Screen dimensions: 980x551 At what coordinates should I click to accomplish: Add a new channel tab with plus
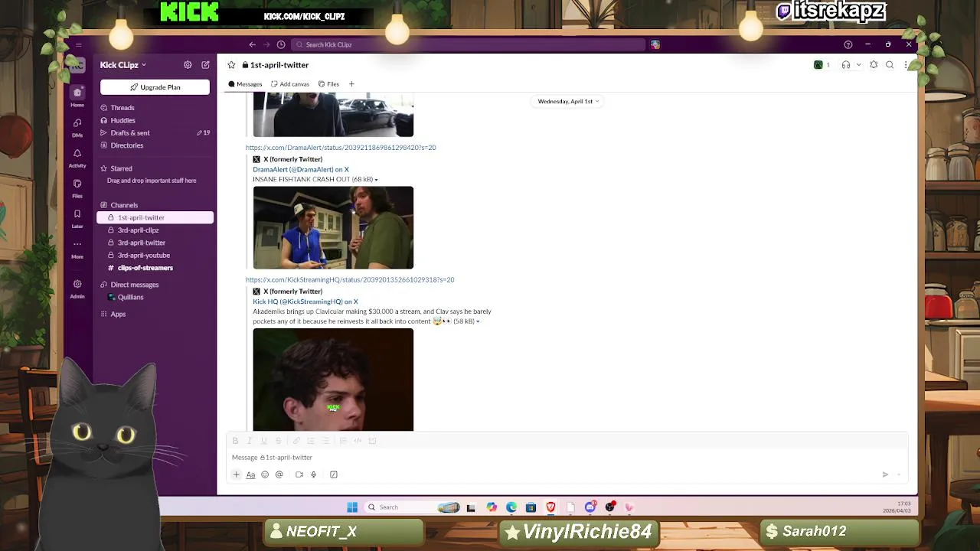point(351,84)
